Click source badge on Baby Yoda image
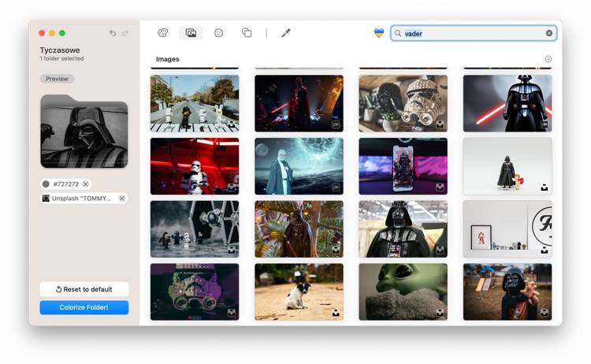This screenshot has height=364, width=591. pyautogui.click(x=440, y=313)
